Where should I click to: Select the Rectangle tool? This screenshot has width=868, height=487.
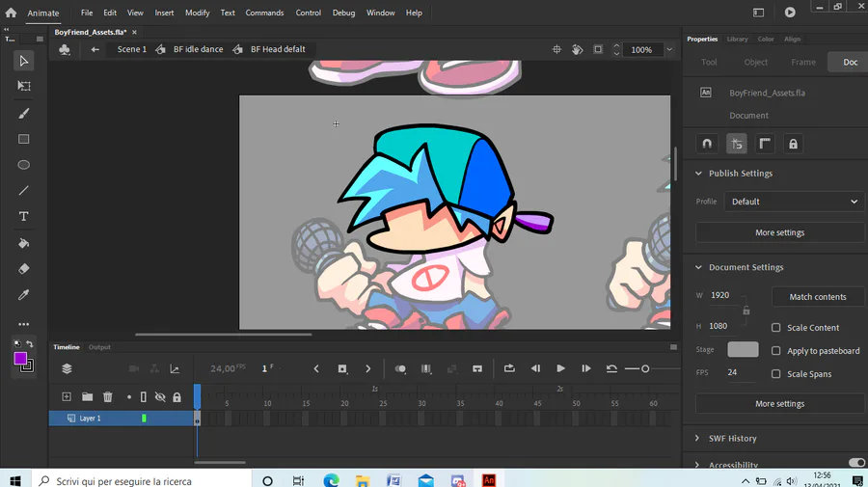[23, 139]
